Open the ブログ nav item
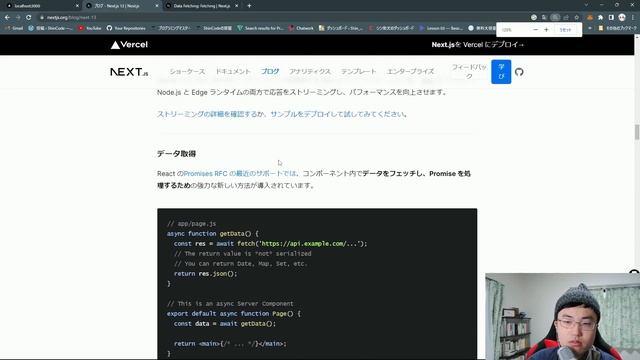This screenshot has height=360, width=640. coord(270,71)
